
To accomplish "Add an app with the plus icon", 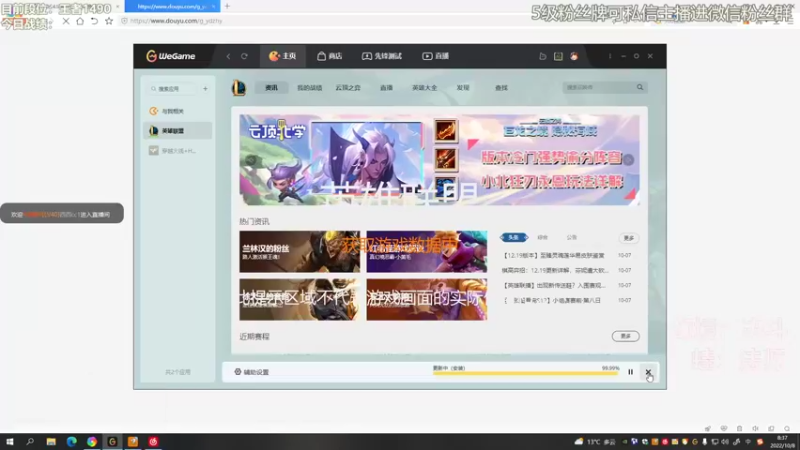I will tap(205, 89).
